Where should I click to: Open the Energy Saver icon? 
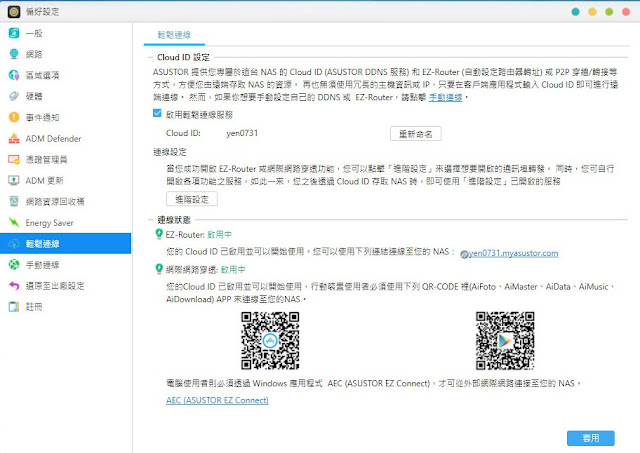[14, 222]
